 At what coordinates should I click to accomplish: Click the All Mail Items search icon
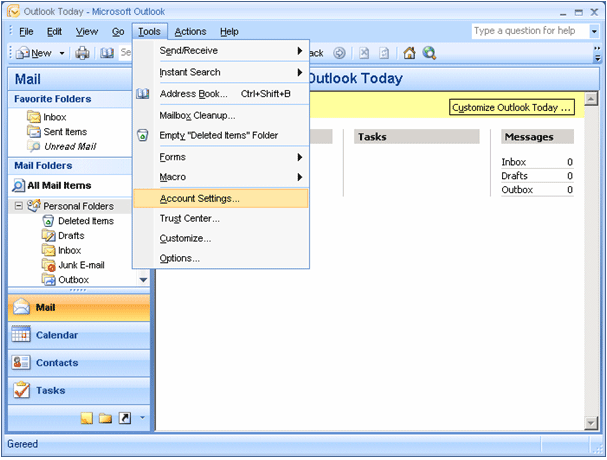(18, 185)
